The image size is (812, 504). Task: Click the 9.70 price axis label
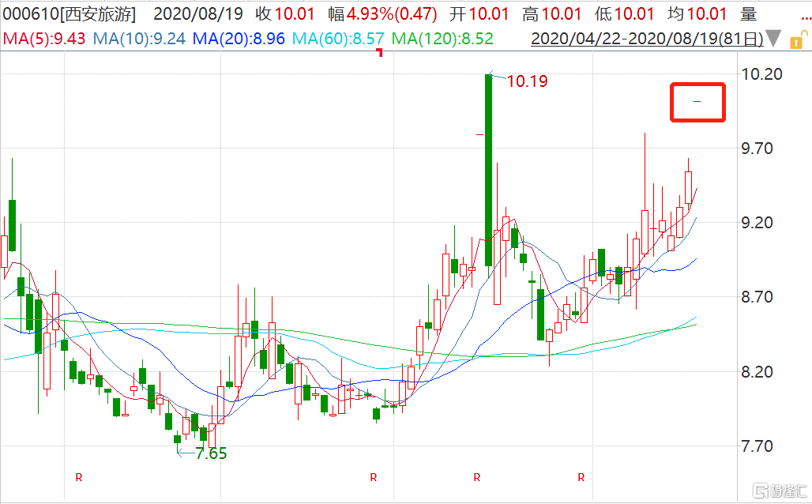point(757,149)
